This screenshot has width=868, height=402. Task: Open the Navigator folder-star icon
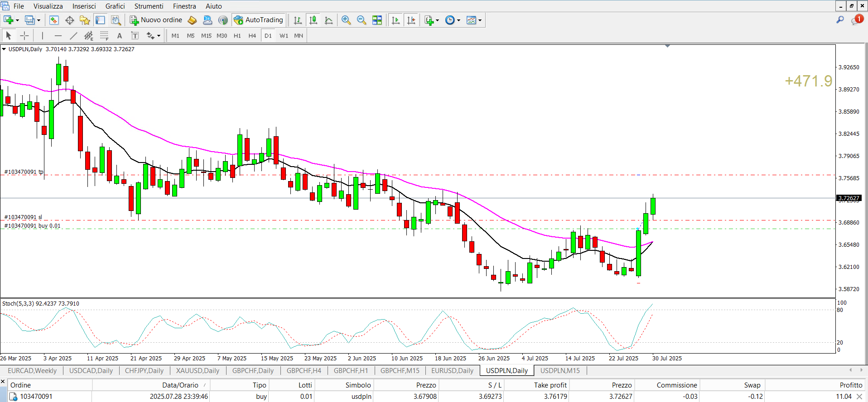click(x=85, y=20)
